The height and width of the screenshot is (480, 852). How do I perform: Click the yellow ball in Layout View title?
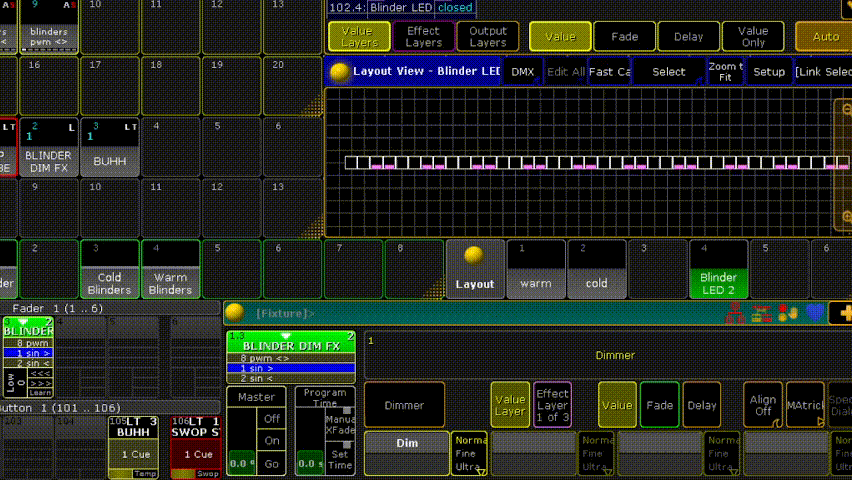tap(340, 72)
